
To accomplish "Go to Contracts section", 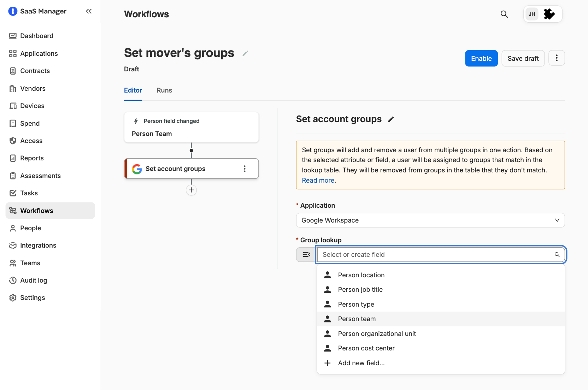I will point(50,71).
